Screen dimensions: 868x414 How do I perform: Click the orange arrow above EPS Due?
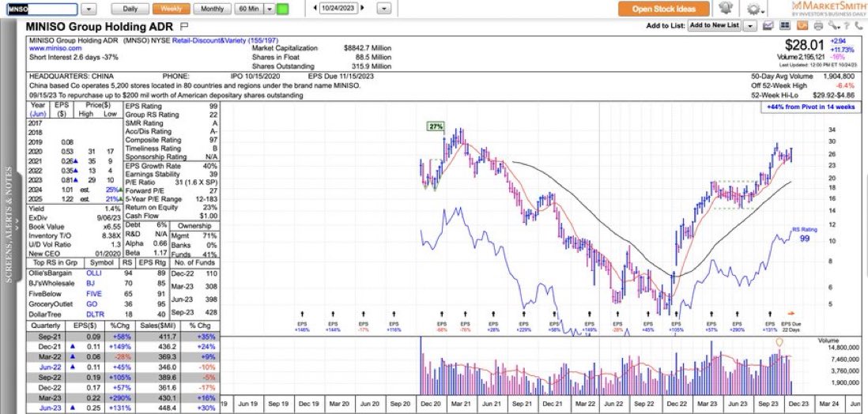tap(791, 314)
